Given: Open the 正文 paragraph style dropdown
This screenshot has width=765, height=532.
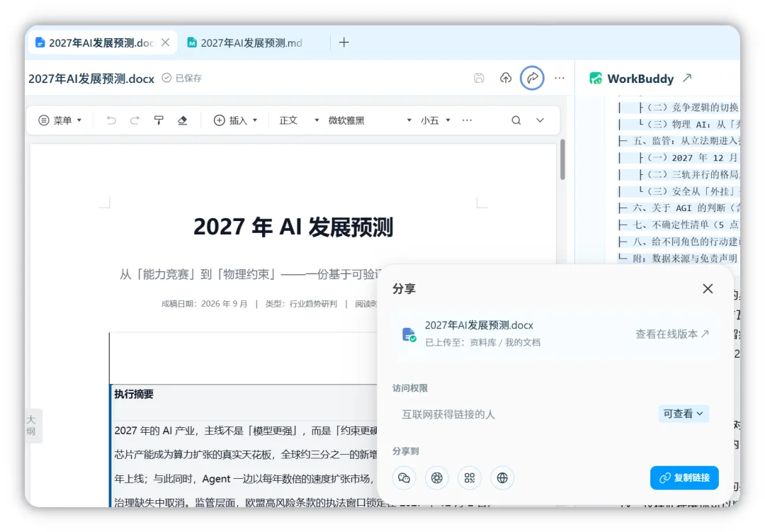Looking at the screenshot, I should click(x=299, y=120).
